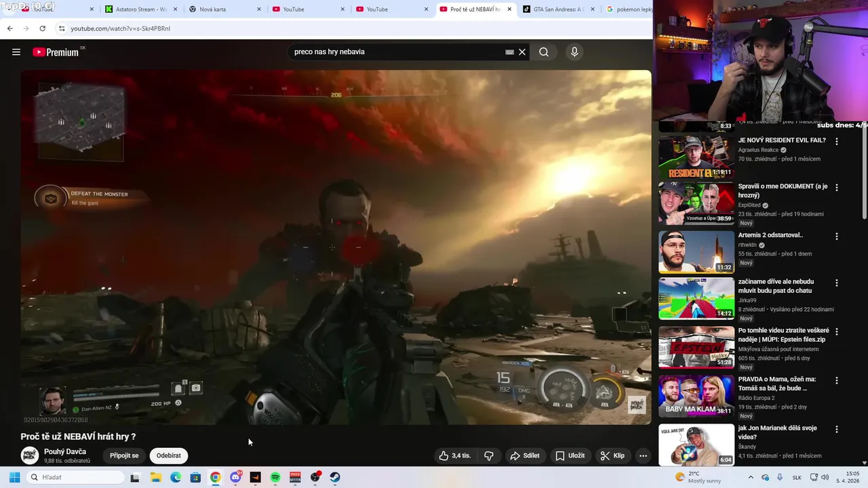Close the Nová karta tab
Screen dimensions: 868x488
[x=259, y=9]
